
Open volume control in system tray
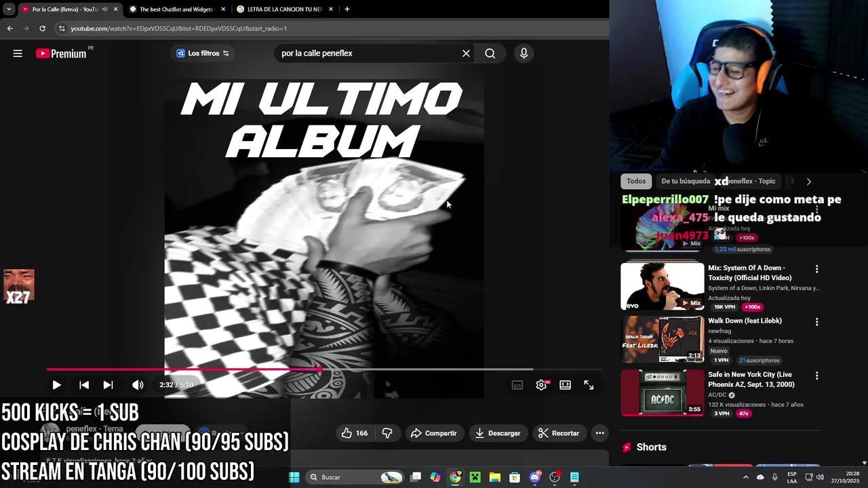[x=820, y=477]
